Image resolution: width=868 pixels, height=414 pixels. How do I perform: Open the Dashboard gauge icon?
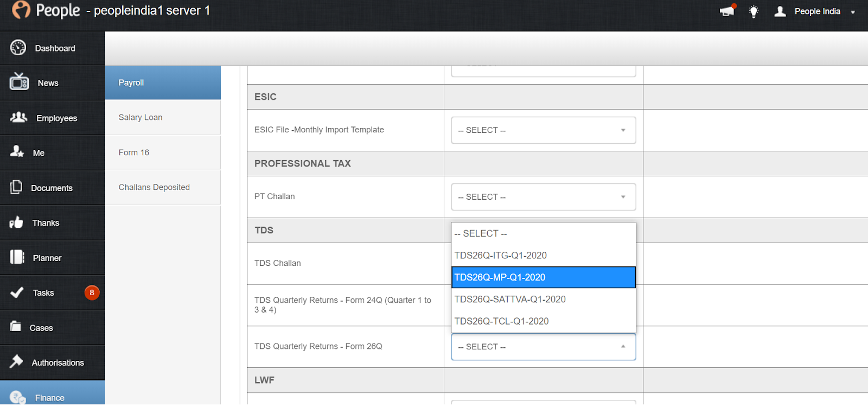(x=18, y=48)
